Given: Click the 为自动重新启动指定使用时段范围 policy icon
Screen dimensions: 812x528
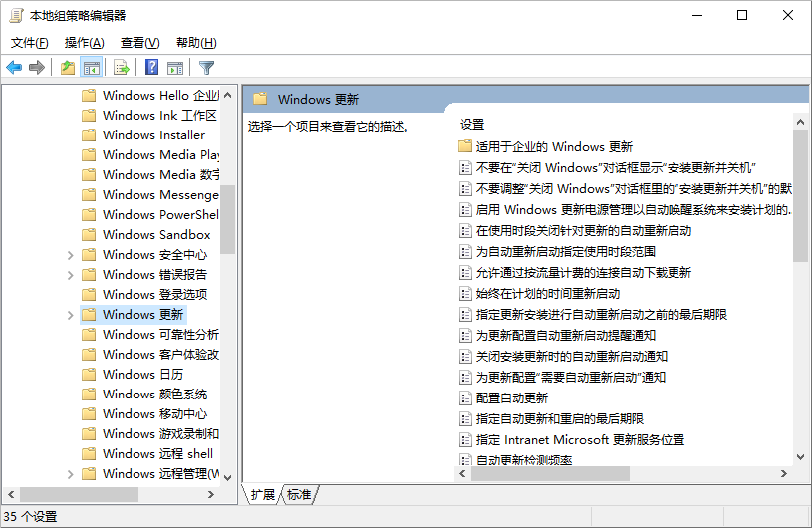Looking at the screenshot, I should click(465, 252).
